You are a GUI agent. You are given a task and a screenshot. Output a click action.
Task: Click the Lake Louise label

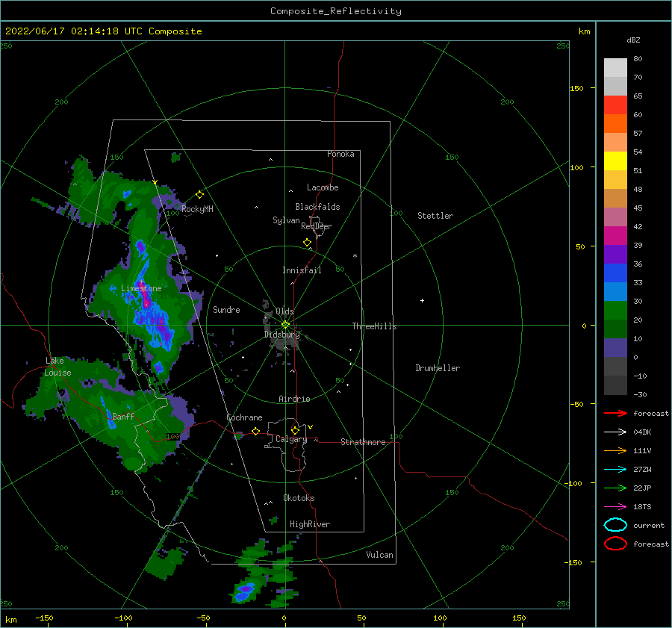[57, 367]
